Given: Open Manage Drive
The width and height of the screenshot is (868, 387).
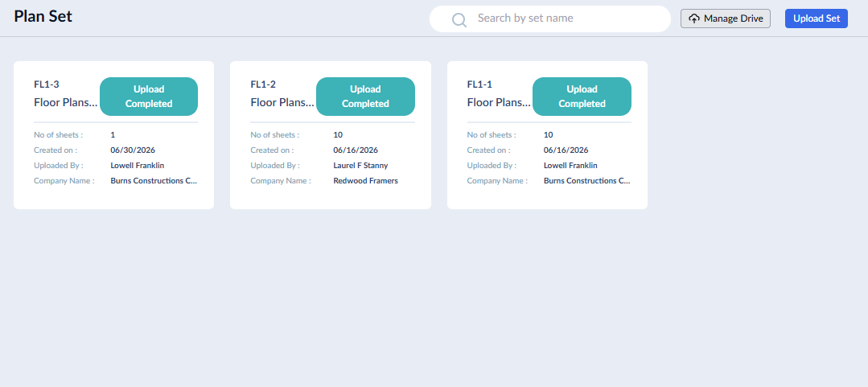Looking at the screenshot, I should pos(725,19).
